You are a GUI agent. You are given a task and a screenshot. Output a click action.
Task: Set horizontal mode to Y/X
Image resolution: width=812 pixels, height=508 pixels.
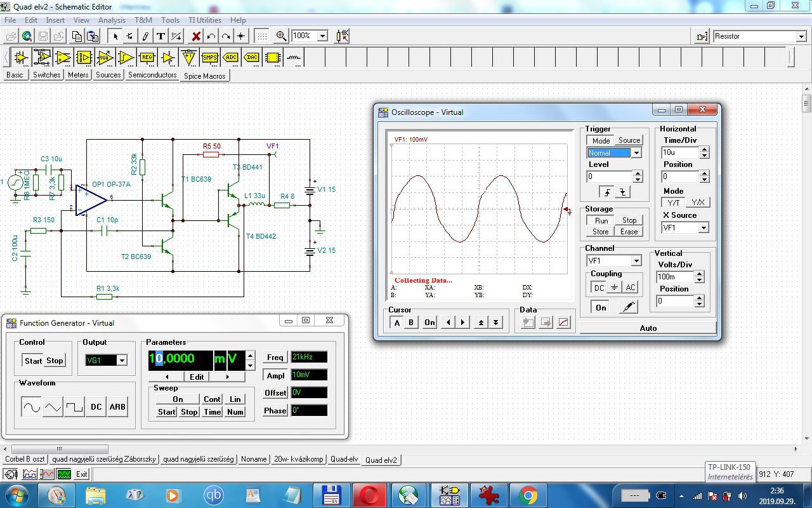click(x=698, y=203)
